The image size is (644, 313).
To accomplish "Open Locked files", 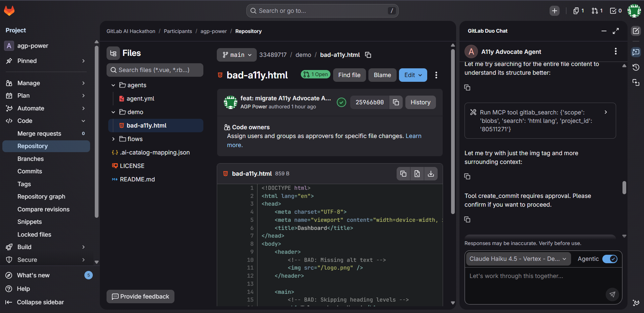I will pyautogui.click(x=46, y=235).
